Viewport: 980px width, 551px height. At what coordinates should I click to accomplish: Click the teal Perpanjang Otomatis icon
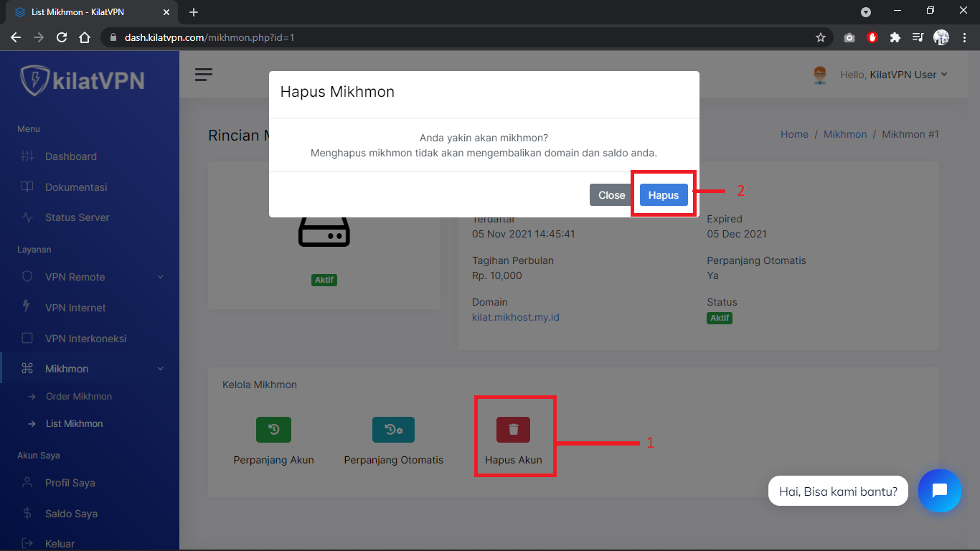point(393,429)
